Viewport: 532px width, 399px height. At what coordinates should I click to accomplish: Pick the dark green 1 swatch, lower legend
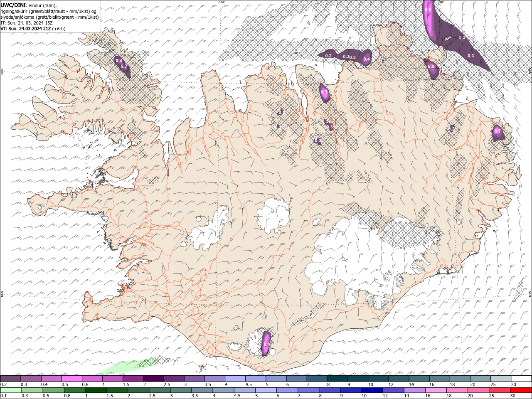pyautogui.click(x=96, y=390)
